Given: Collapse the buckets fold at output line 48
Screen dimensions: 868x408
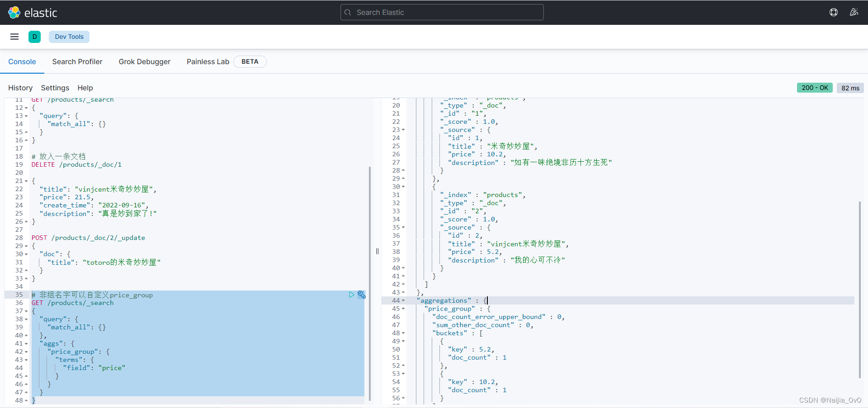Looking at the screenshot, I should pyautogui.click(x=403, y=333).
